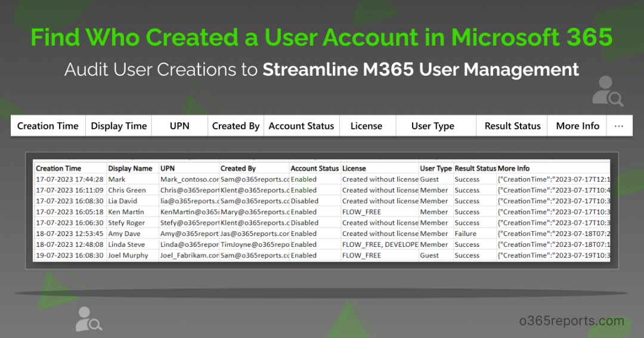The width and height of the screenshot is (644, 338).
Task: Click the o365reports.com site link
Action: 572,320
